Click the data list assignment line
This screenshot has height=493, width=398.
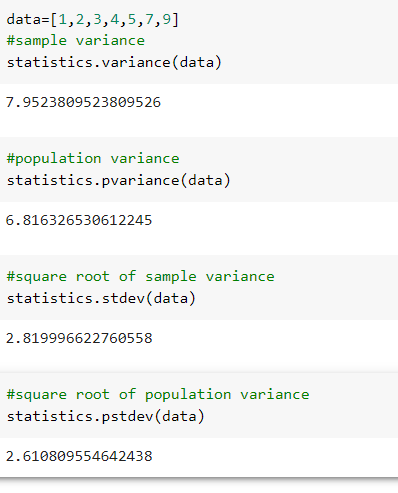93,20
